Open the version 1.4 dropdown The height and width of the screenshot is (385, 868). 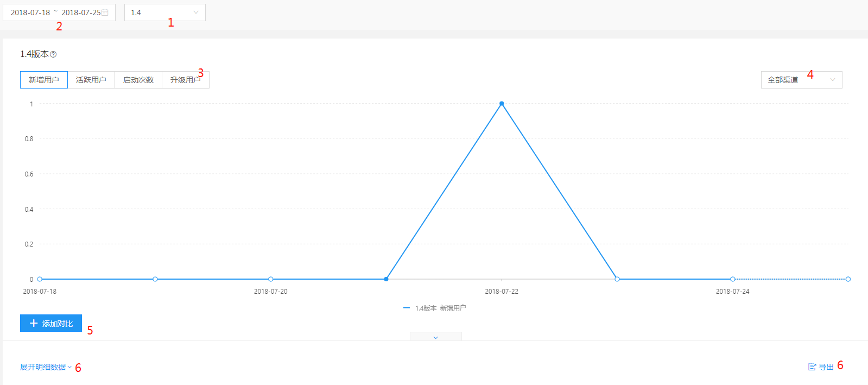165,12
